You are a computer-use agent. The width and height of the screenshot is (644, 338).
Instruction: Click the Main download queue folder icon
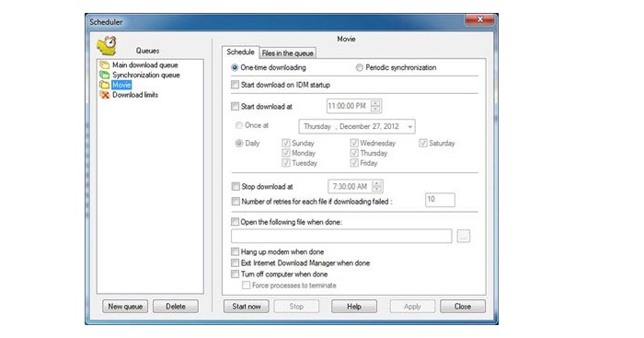coord(104,65)
